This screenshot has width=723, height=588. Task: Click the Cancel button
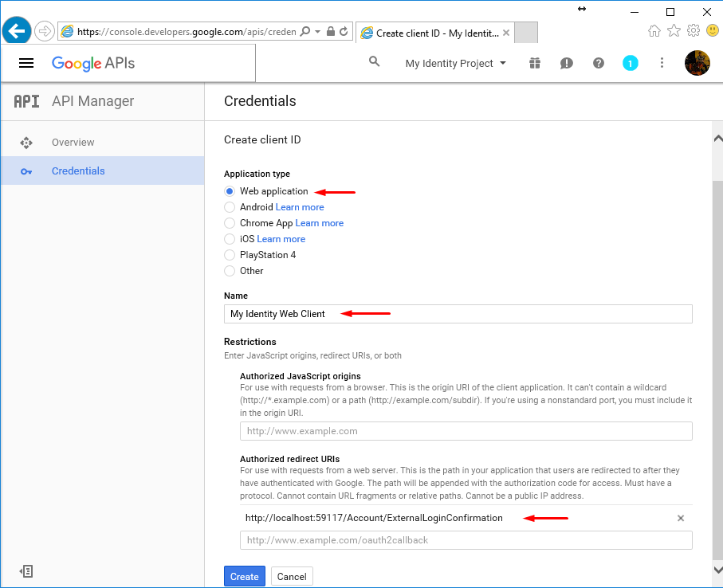[x=292, y=577]
